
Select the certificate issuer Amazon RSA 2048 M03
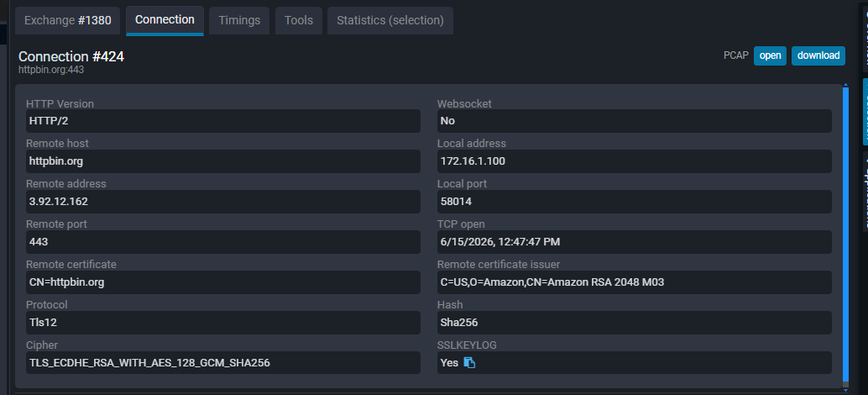(x=635, y=282)
